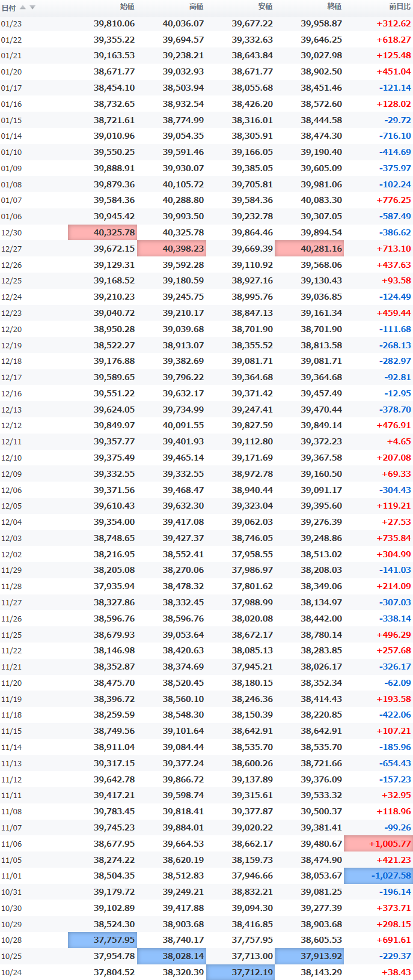Select low value 37,958.55 on 12/02
The height and width of the screenshot is (980, 413).
click(x=252, y=554)
